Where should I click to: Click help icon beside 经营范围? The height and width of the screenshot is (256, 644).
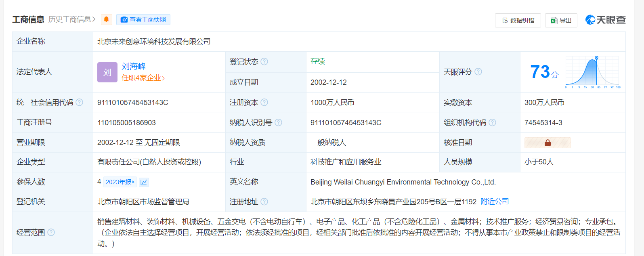[51, 232]
